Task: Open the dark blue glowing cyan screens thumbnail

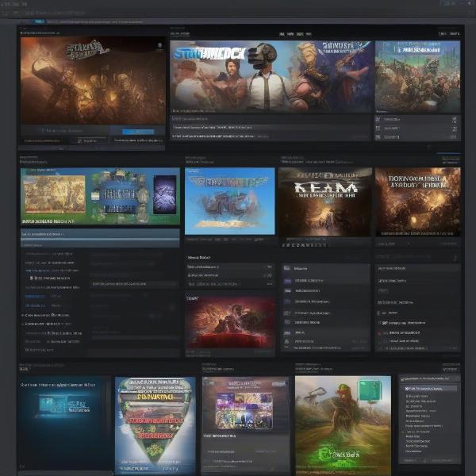Action: point(64,424)
